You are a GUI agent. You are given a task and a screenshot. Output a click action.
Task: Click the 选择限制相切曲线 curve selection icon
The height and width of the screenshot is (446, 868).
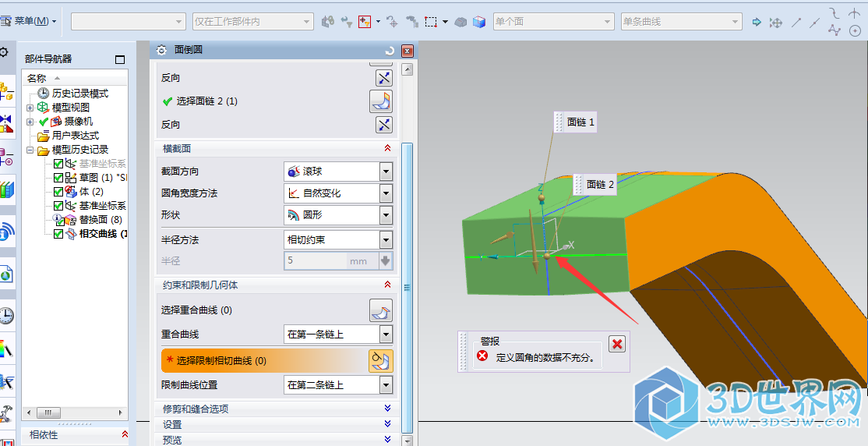(x=381, y=361)
